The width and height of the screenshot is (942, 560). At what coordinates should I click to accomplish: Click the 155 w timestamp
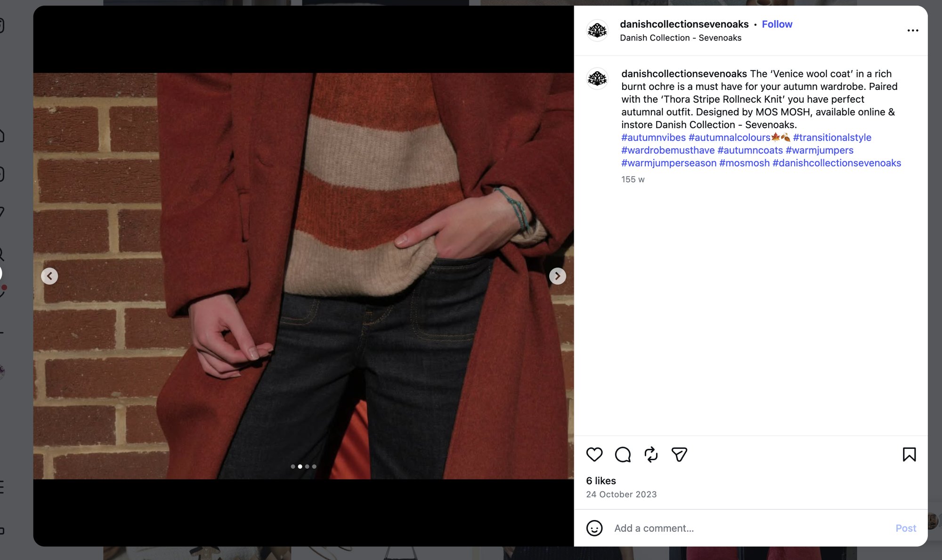coord(633,179)
